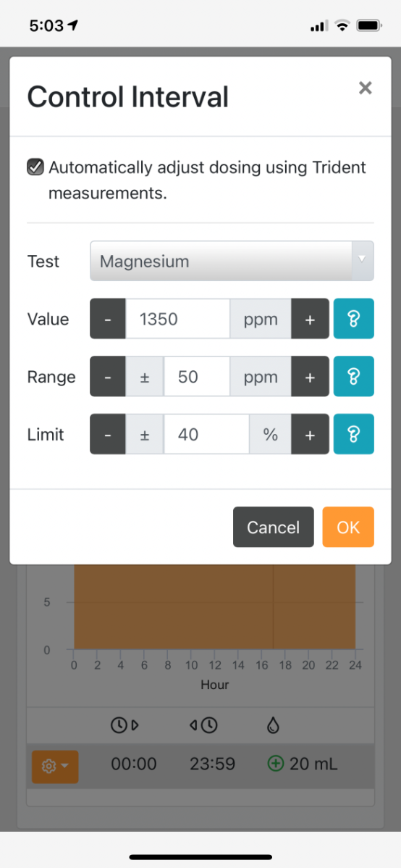Image resolution: width=401 pixels, height=868 pixels.
Task: Toggle automatic Trident dosing adjustment checkbox
Action: (x=35, y=167)
